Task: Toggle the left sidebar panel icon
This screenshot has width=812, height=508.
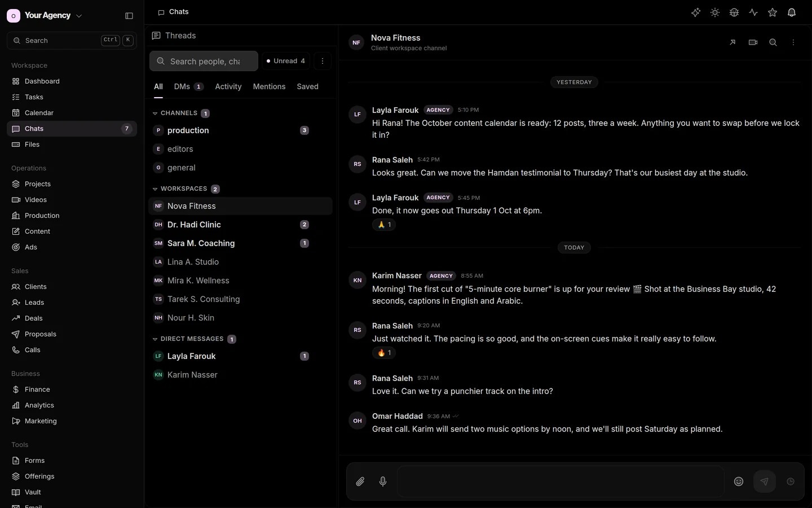Action: pos(129,16)
